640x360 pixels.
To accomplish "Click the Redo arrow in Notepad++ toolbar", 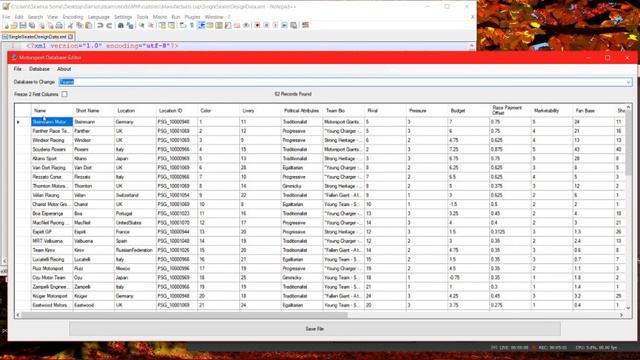I will click(109, 25).
